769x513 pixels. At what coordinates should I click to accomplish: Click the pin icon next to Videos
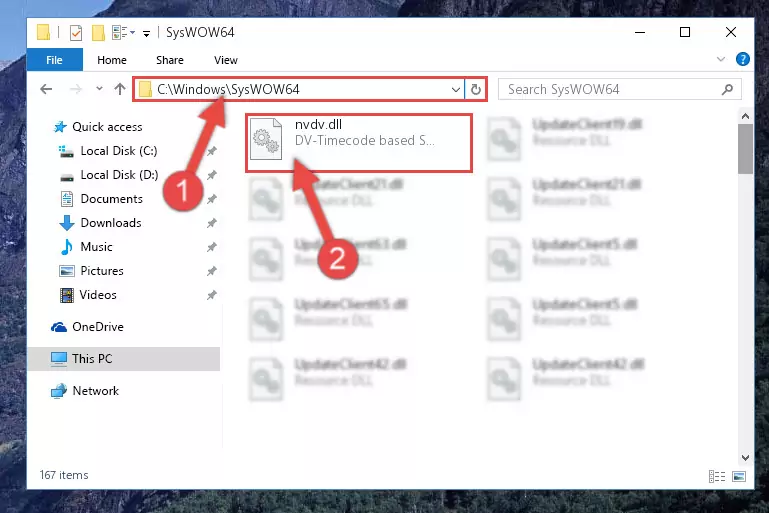[211, 295]
